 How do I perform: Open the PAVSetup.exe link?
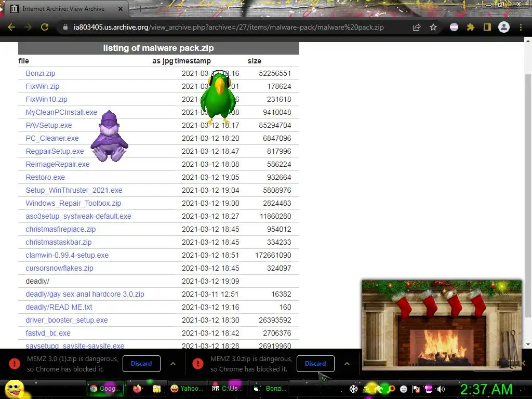[x=49, y=125]
